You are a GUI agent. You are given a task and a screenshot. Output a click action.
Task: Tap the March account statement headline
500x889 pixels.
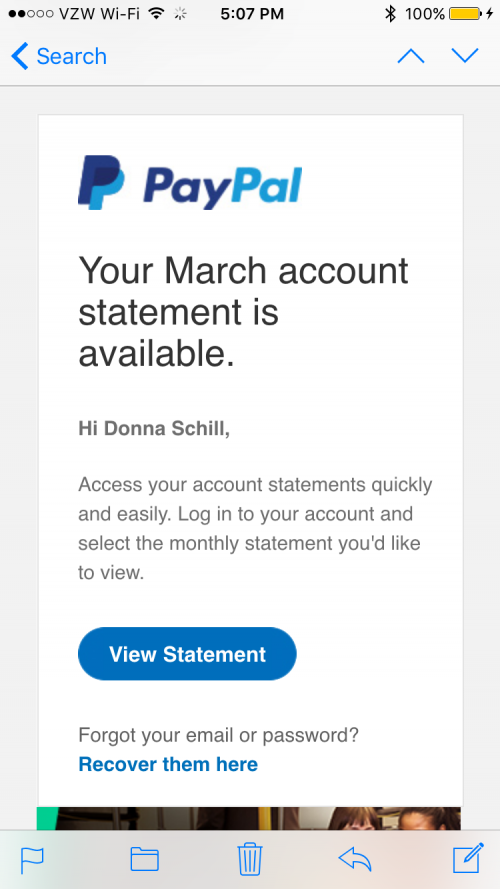[244, 312]
